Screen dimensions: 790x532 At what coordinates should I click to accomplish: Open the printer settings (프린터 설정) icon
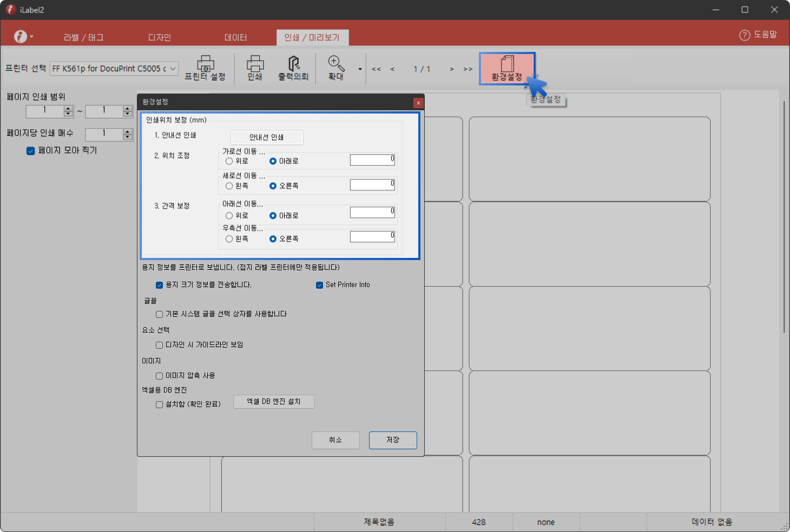click(205, 68)
